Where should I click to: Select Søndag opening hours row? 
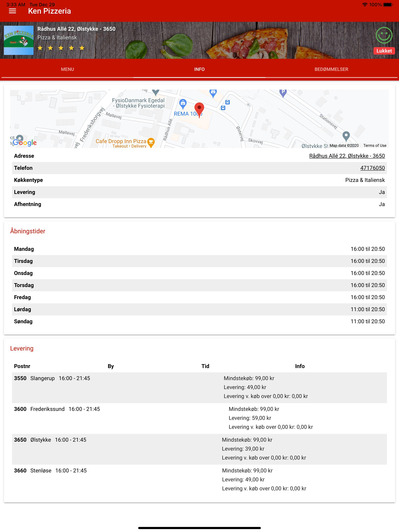point(199,321)
